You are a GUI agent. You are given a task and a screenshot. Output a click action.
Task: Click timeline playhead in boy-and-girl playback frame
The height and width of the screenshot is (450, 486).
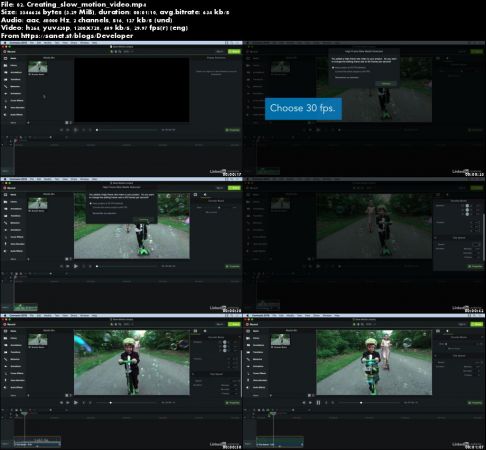[x=273, y=414]
